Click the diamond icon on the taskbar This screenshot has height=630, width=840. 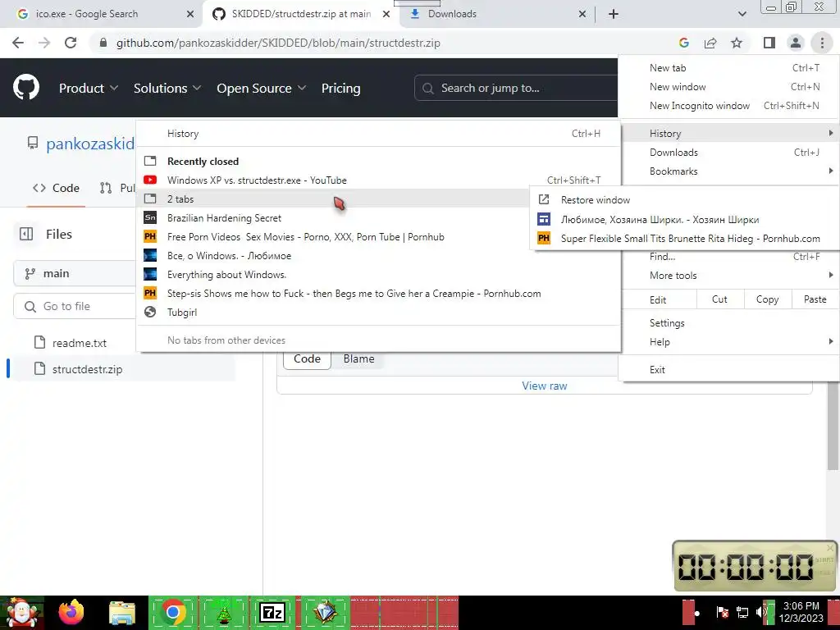(325, 612)
